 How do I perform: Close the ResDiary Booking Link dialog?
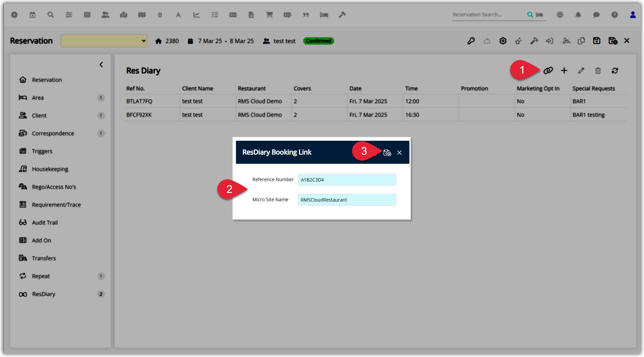(399, 152)
